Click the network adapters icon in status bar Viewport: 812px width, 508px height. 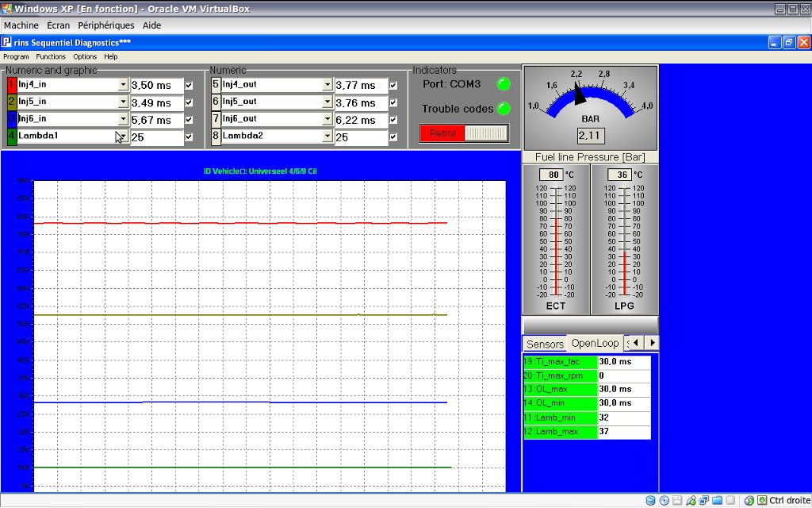coord(703,500)
